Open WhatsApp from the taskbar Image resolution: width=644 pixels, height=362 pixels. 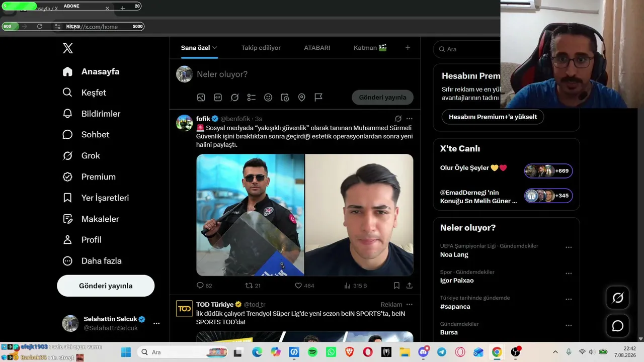click(331, 352)
